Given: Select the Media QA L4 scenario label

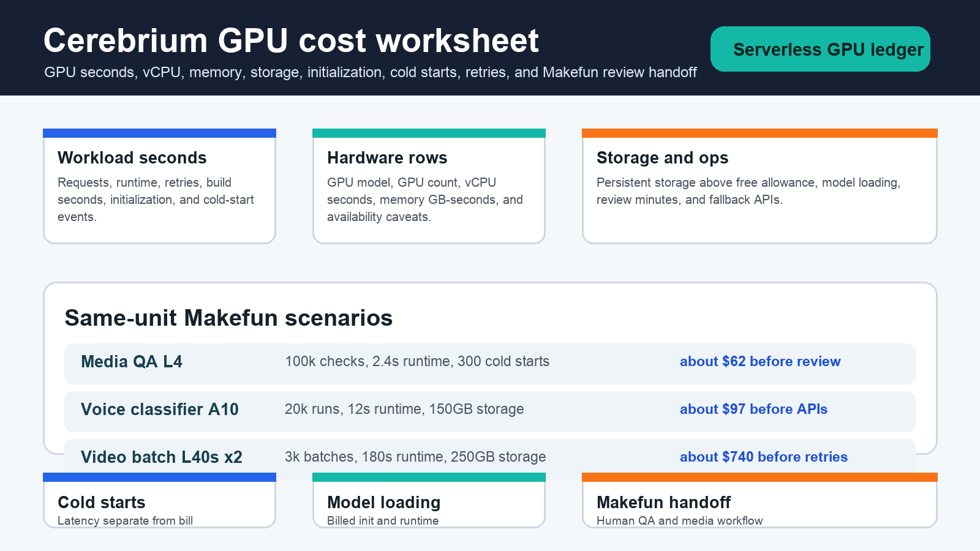Looking at the screenshot, I should point(132,362).
